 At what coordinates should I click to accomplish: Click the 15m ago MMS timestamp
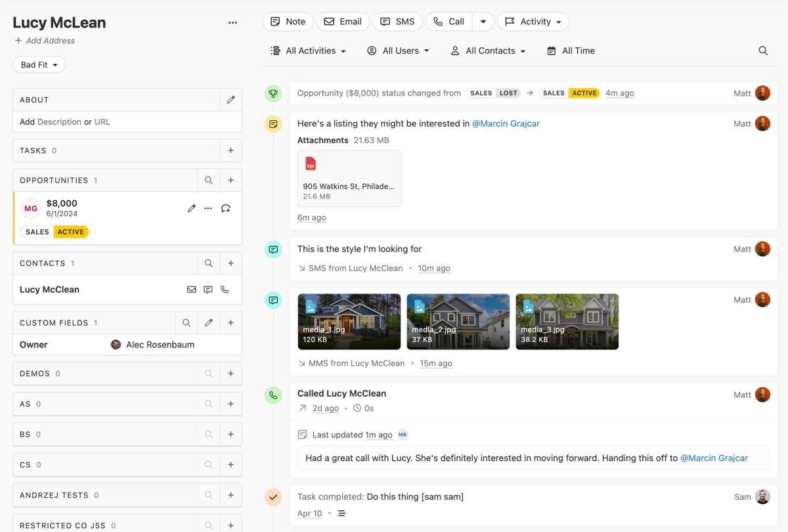point(436,364)
